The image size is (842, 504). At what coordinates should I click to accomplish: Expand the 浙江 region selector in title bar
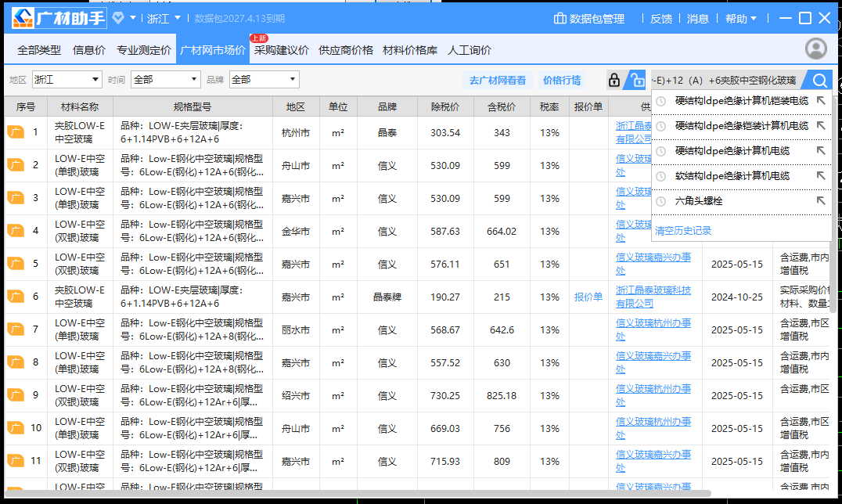point(164,18)
